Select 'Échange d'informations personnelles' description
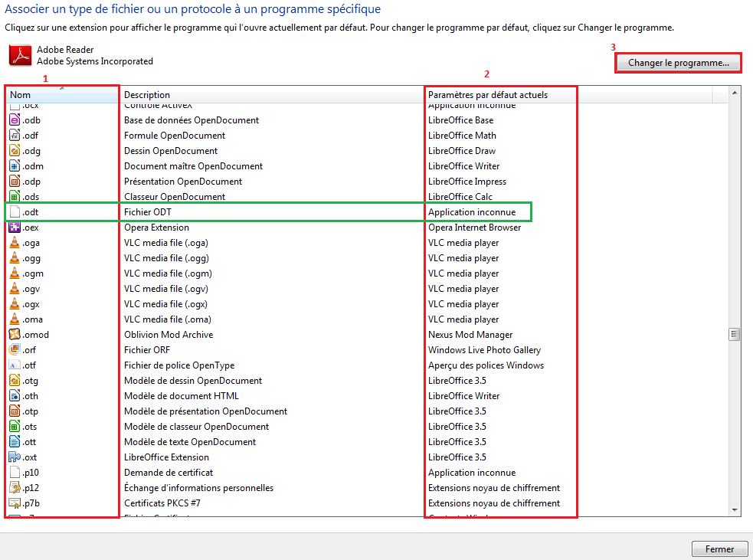Image resolution: width=753 pixels, height=560 pixels. click(199, 487)
